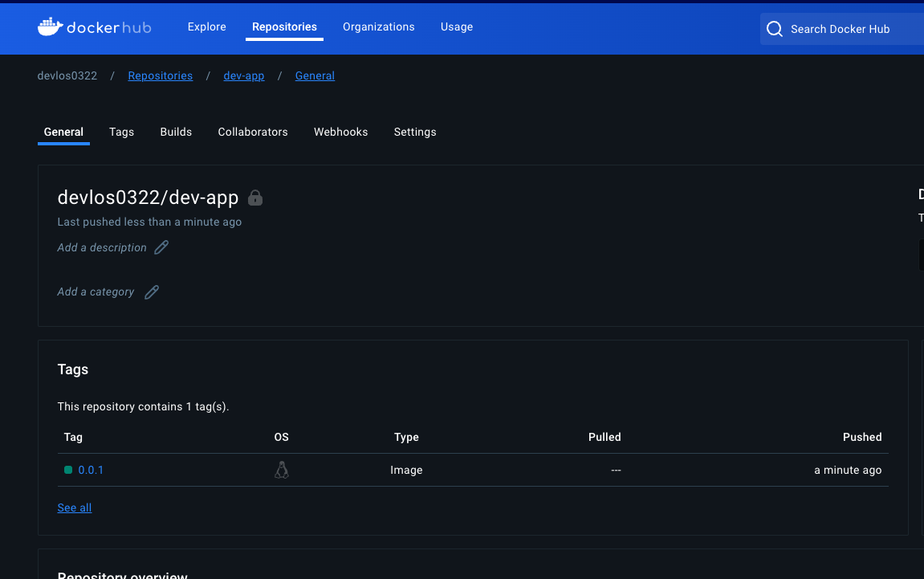Click the Pulled column header

click(604, 437)
